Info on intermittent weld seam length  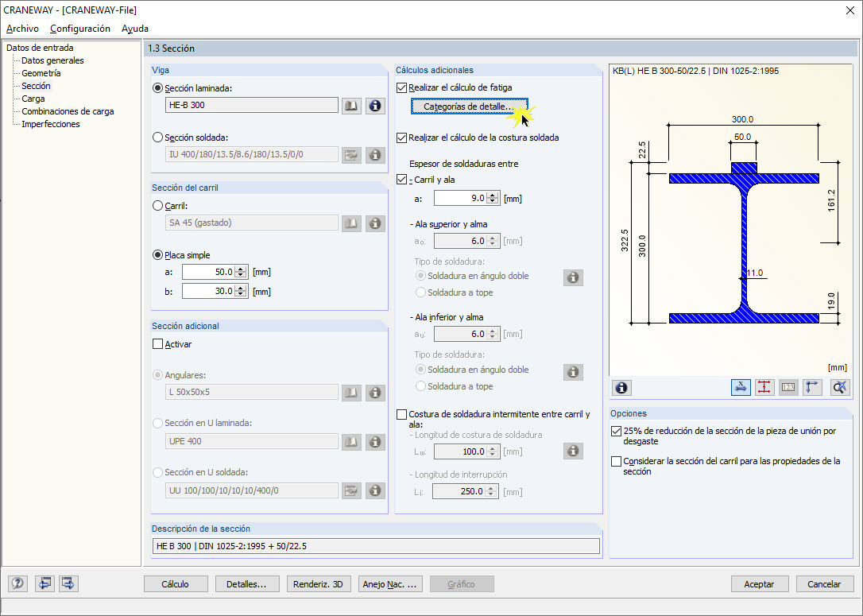pyautogui.click(x=573, y=451)
